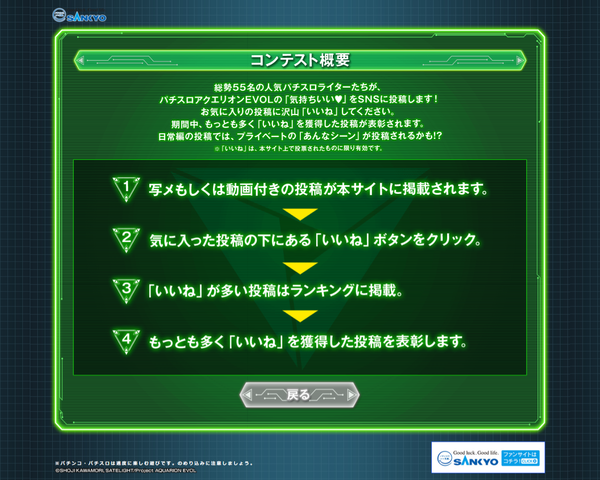Click the パチンコ・パチスロ warning footer text
600x480 pixels.
click(x=154, y=463)
